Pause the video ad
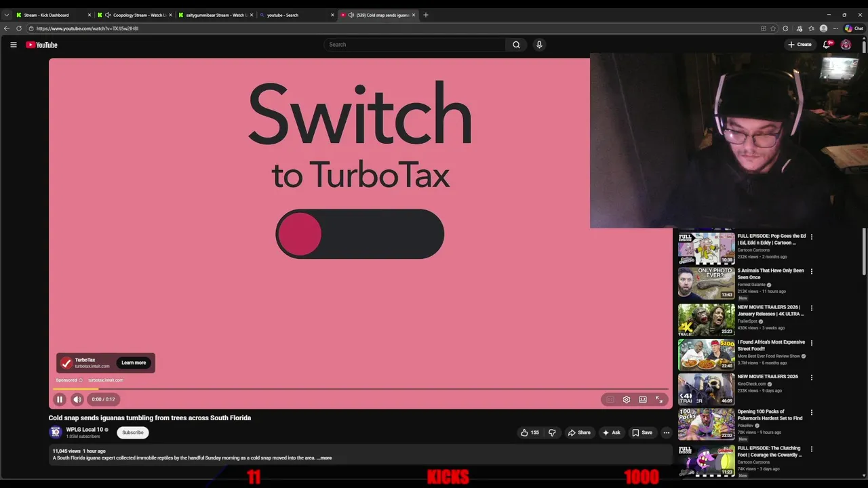This screenshot has height=488, width=868. click(60, 399)
